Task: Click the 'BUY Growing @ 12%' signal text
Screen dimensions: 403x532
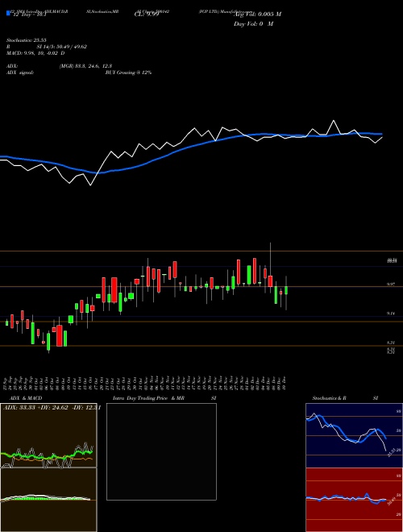Action: click(128, 73)
